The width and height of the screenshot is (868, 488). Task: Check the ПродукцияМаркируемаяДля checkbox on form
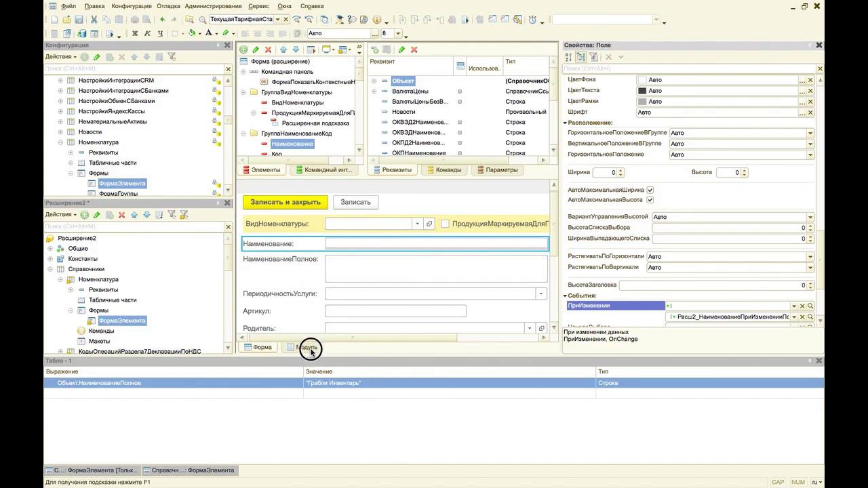445,224
